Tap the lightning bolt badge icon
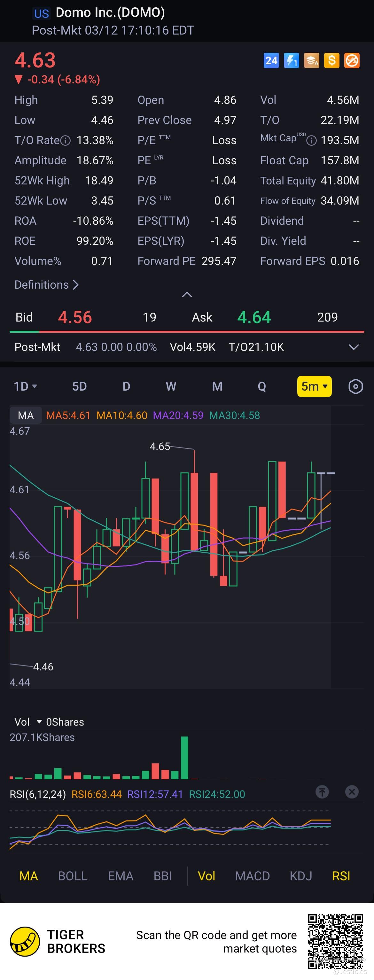The height and width of the screenshot is (980, 374). pos(292,60)
